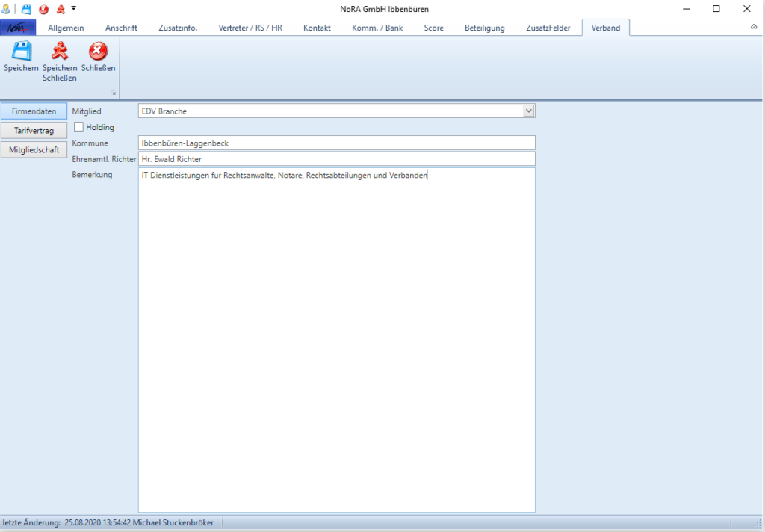
Task: Focus the Ehrenamtl. Richter input field
Action: coord(336,159)
